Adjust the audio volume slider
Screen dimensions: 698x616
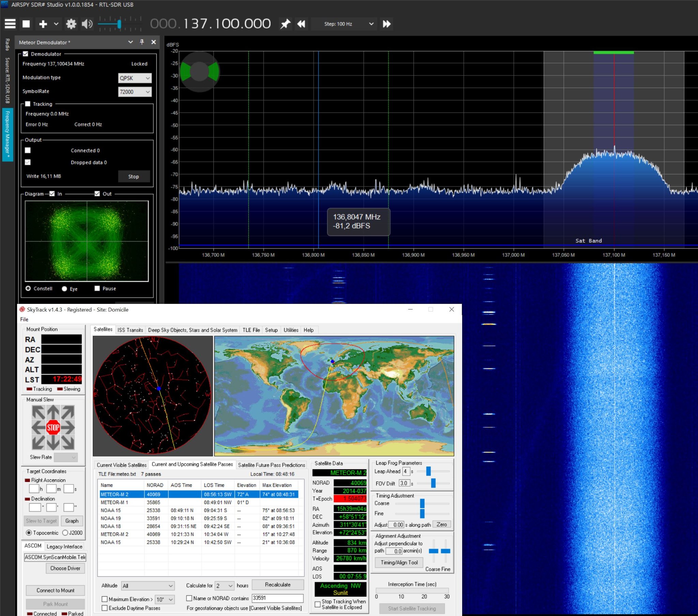coord(119,24)
